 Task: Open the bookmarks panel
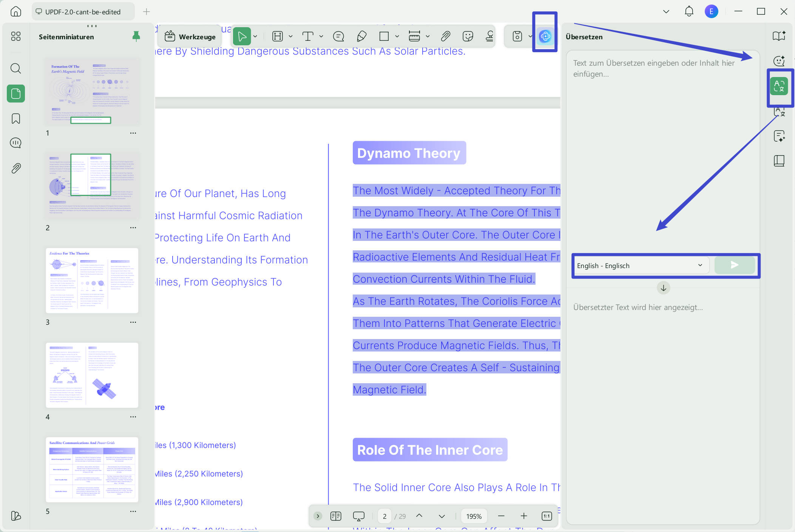click(x=15, y=119)
